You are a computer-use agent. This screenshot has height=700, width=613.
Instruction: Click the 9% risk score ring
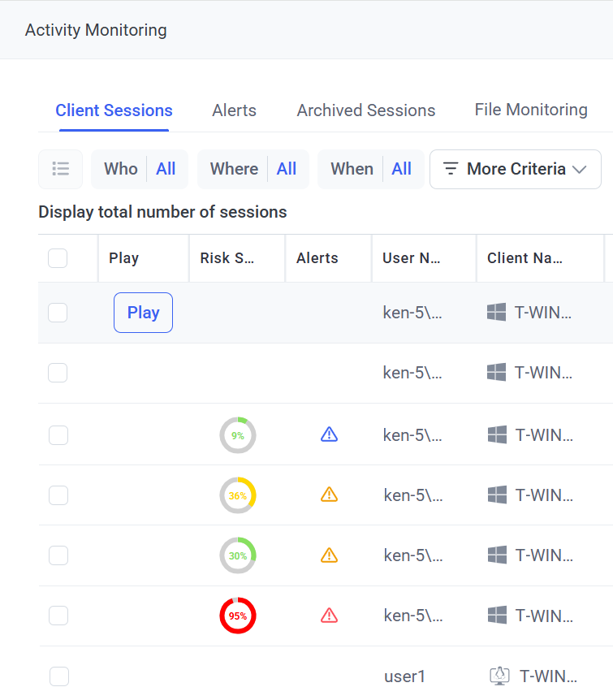coord(238,435)
